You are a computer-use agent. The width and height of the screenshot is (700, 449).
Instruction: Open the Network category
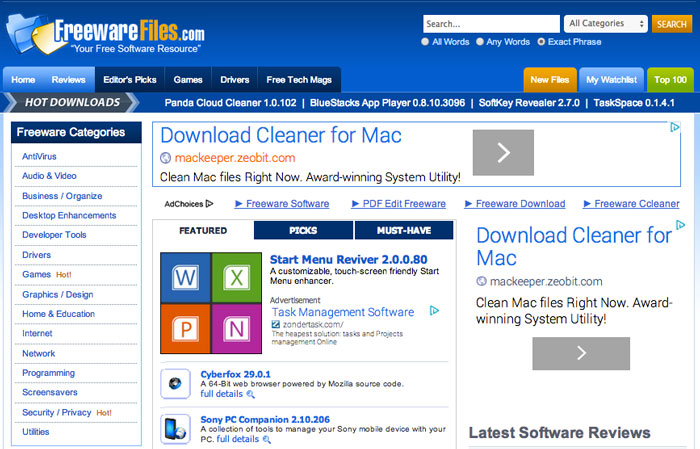[x=38, y=353]
